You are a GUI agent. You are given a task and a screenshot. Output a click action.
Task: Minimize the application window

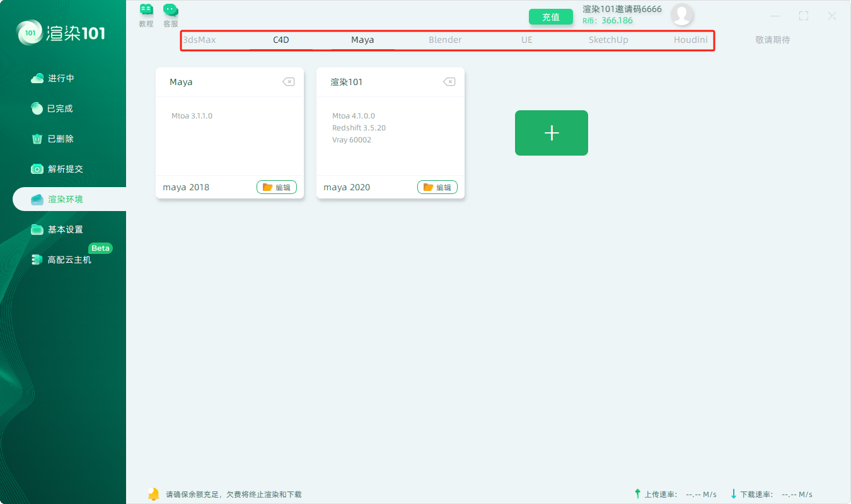(x=775, y=16)
